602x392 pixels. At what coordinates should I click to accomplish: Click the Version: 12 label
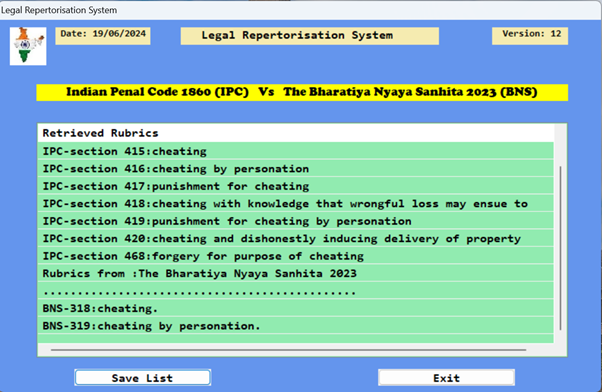(x=530, y=36)
